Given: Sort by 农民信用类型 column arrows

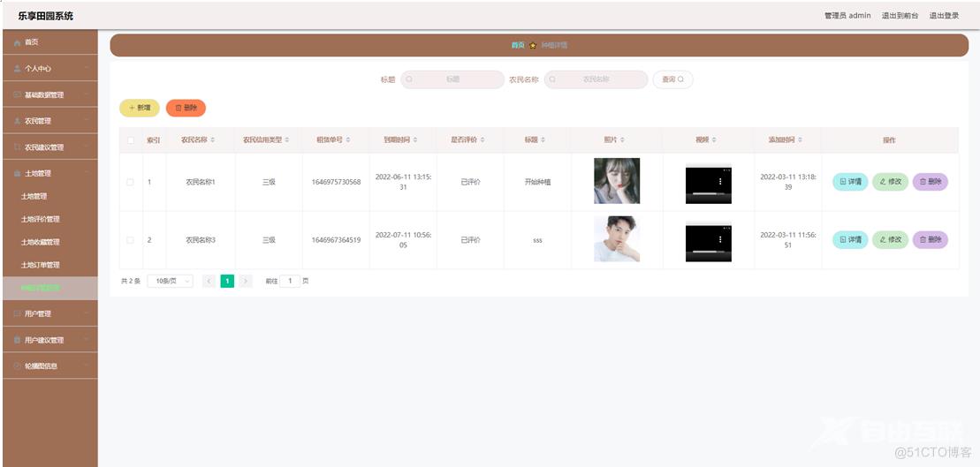Looking at the screenshot, I should click(x=287, y=140).
